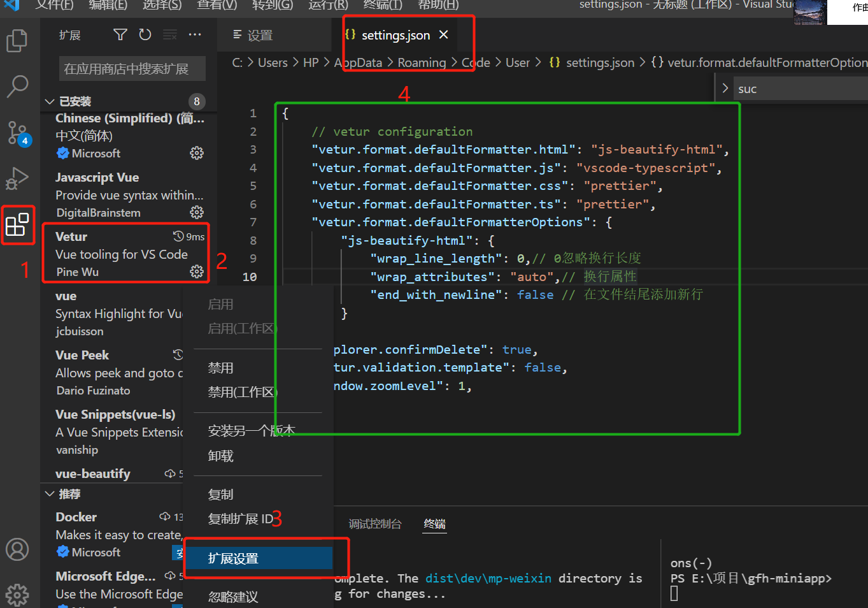
Task: Choose 禁用 in the context menu
Action: point(258,368)
